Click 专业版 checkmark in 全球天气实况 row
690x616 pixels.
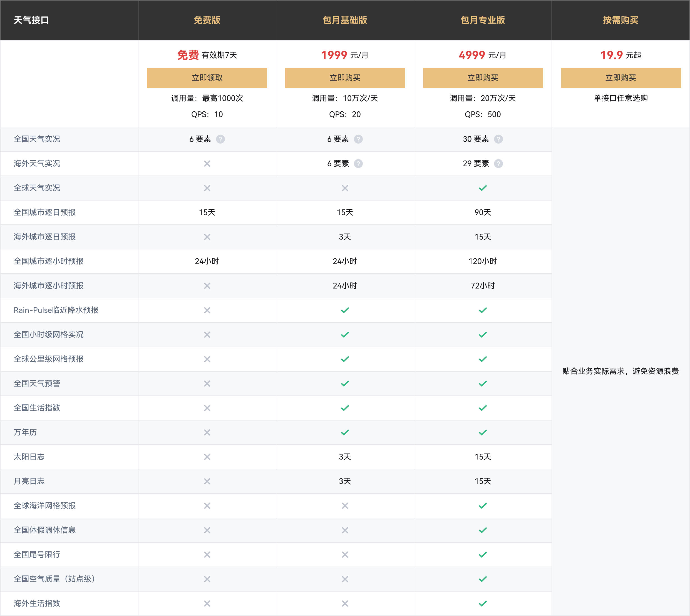pyautogui.click(x=483, y=188)
